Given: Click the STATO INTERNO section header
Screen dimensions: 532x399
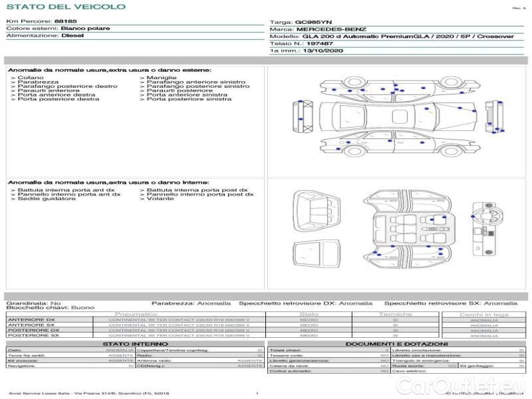Looking at the screenshot, I should 136,343.
